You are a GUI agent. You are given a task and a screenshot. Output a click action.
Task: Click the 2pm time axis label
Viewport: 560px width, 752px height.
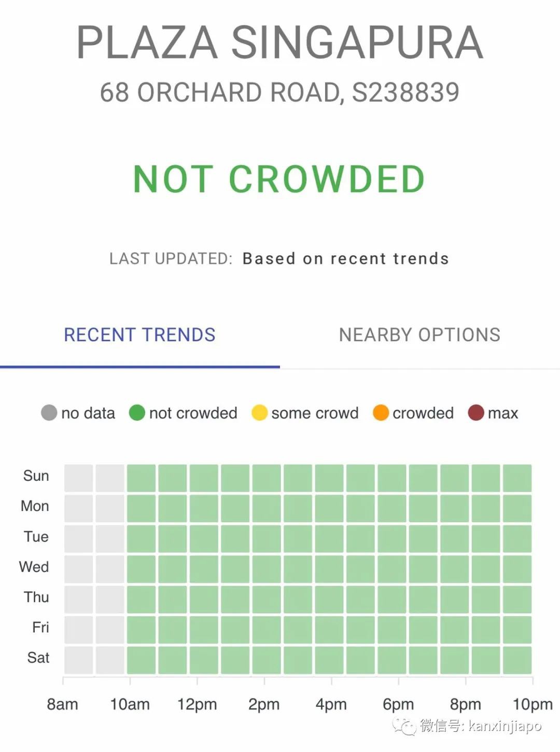(264, 704)
